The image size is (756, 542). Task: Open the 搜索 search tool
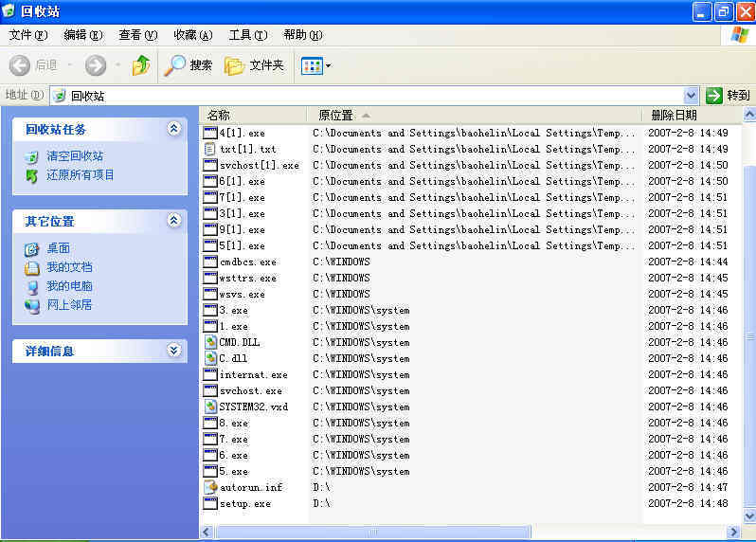click(189, 65)
